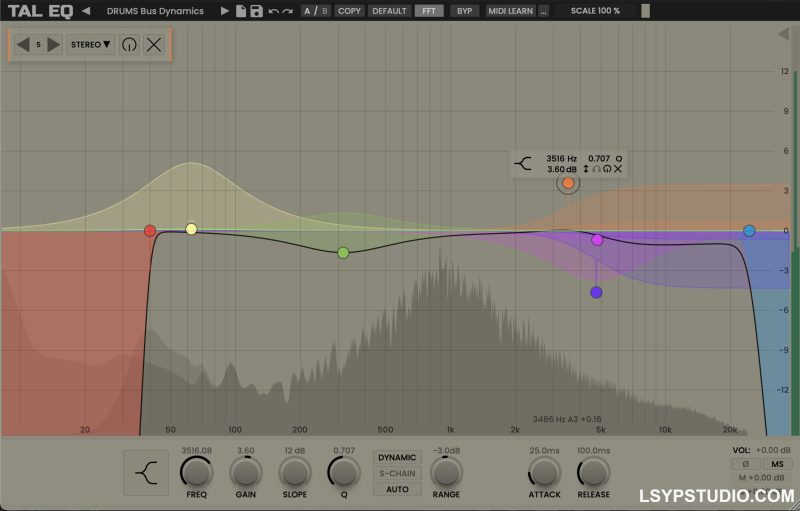800x511 pixels.
Task: Open the filter type selector in the bottom panel
Action: point(146,473)
